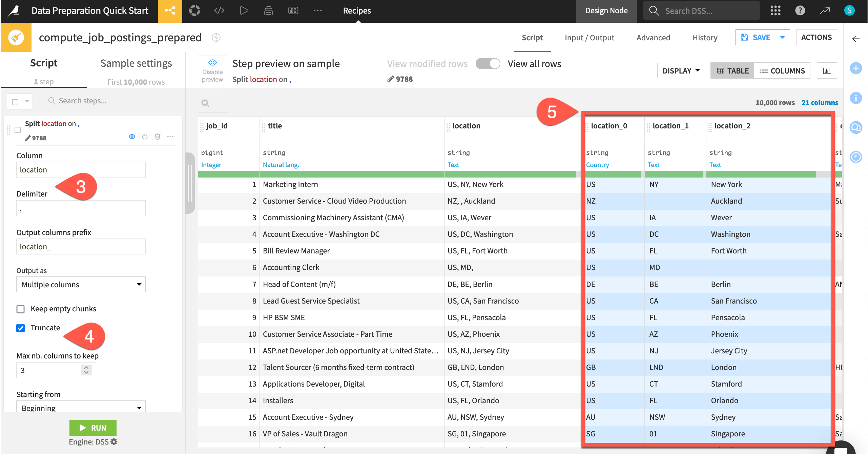Viewport: 868px width, 454px height.
Task: Click the Delimiter input field
Action: point(81,208)
